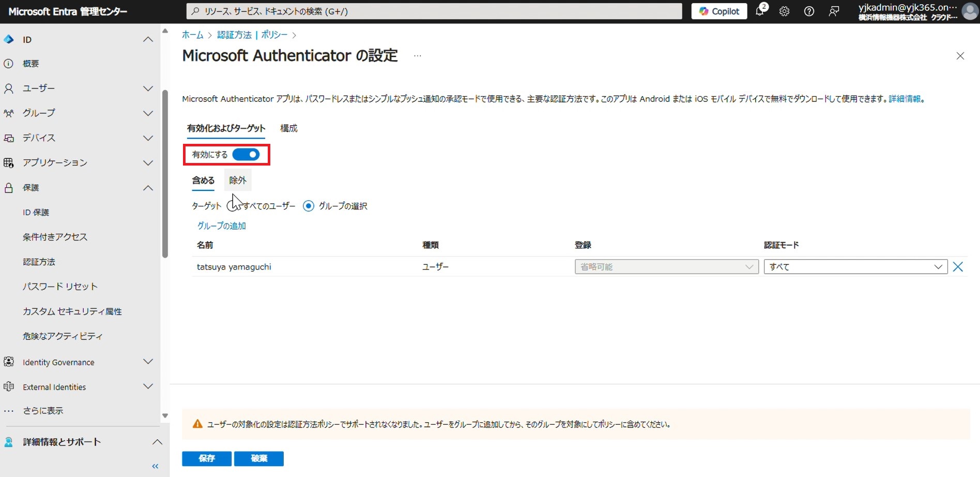Viewport: 980px width, 477px height.
Task: Remove tatsuya yamaguchi row with X icon
Action: [x=958, y=267]
